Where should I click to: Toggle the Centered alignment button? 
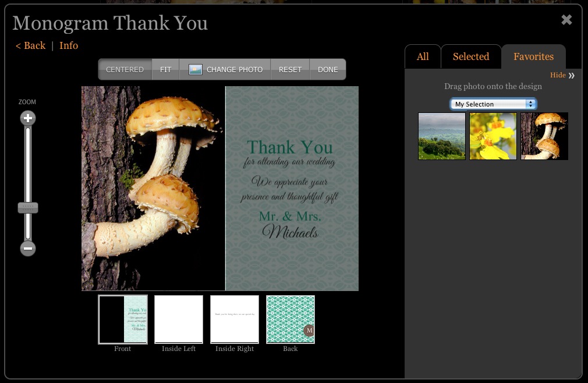click(125, 69)
